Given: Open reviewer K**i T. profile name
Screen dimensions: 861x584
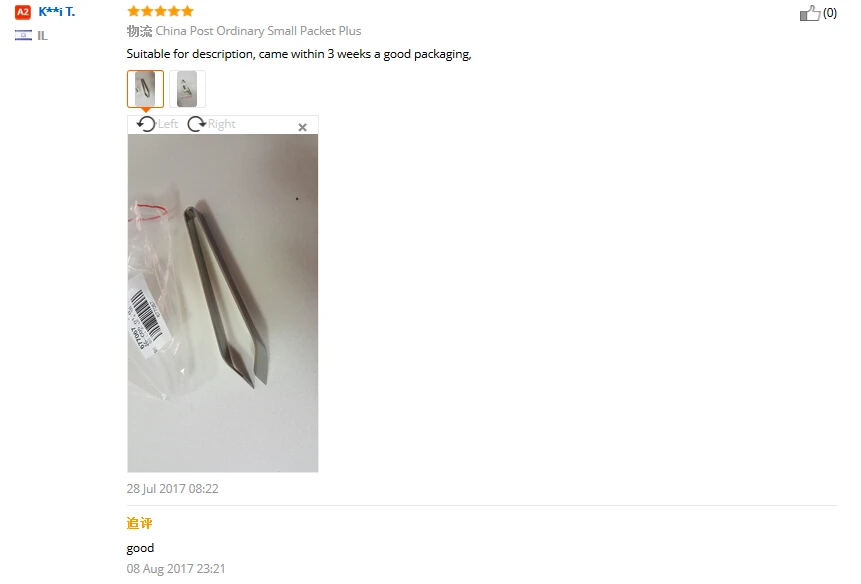Looking at the screenshot, I should [x=57, y=12].
